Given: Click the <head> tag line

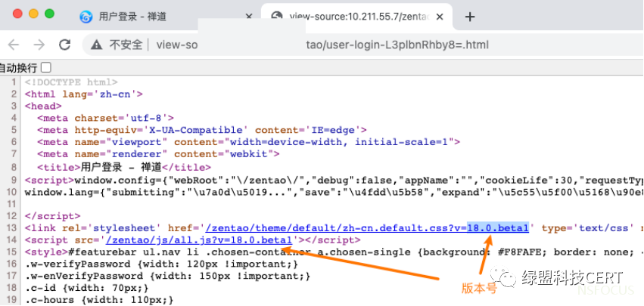Looking at the screenshot, I should (43, 107).
